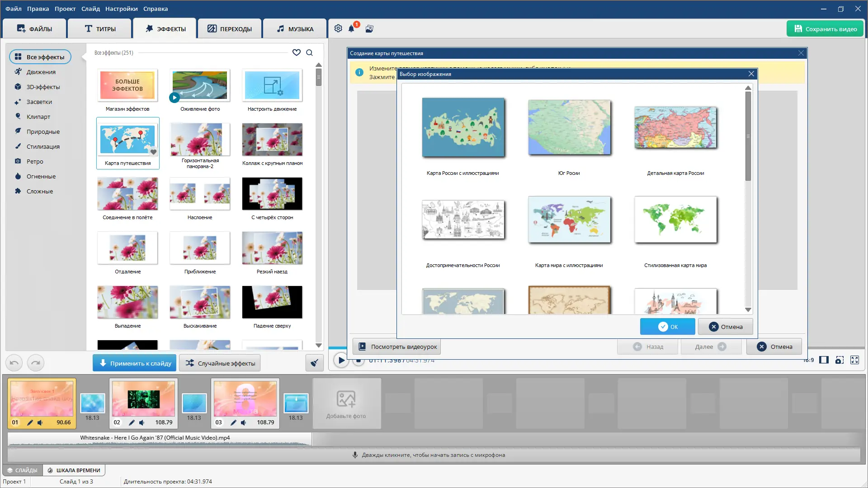Screen dimensions: 868x488
Task: Mute slide 01 sound icon
Action: [x=40, y=422]
